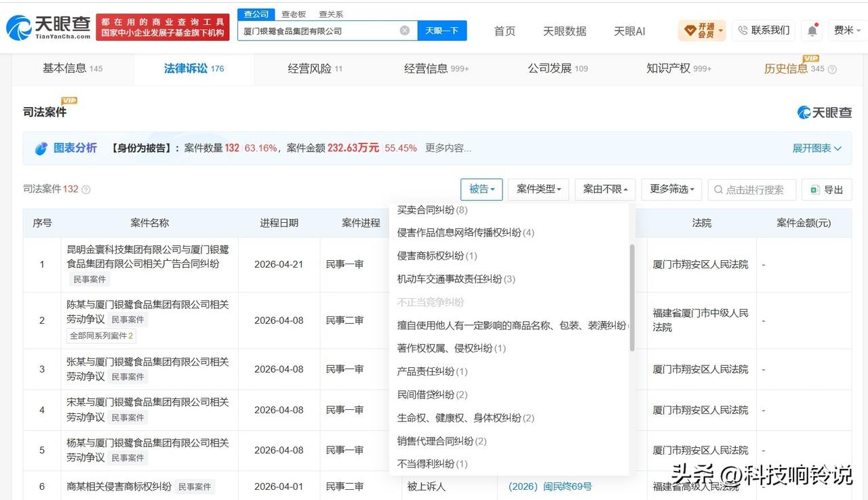Screen dimensions: 868x500
Task: Click the 厦门市翔安区人民法院 court in row 1
Action: (701, 264)
